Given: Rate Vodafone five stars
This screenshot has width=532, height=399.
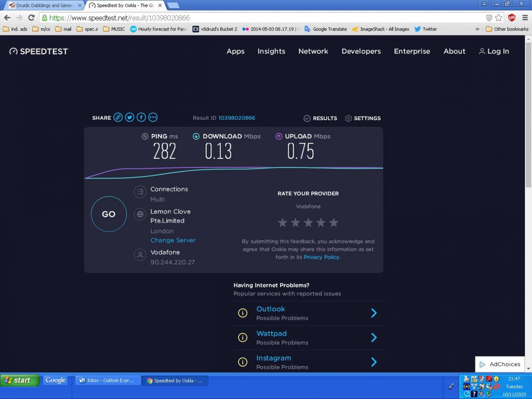Looking at the screenshot, I should pyautogui.click(x=334, y=223).
